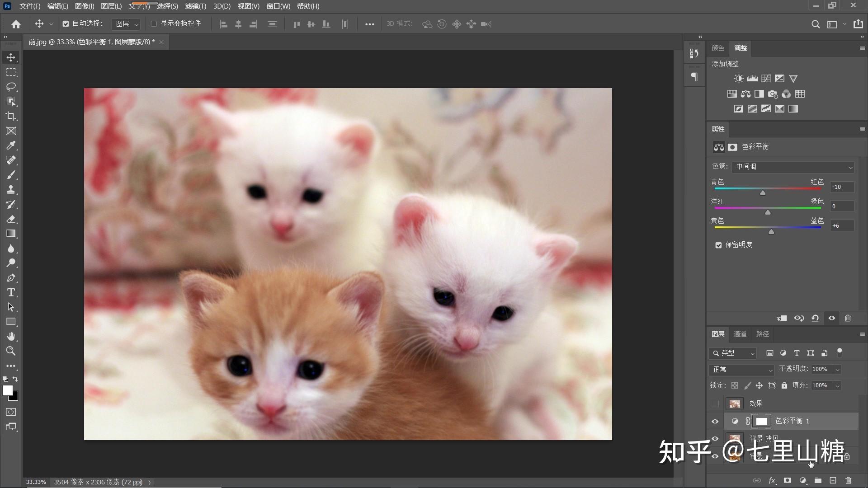This screenshot has height=488, width=868.
Task: Open the 填充 dropdown arrow
Action: click(837, 385)
